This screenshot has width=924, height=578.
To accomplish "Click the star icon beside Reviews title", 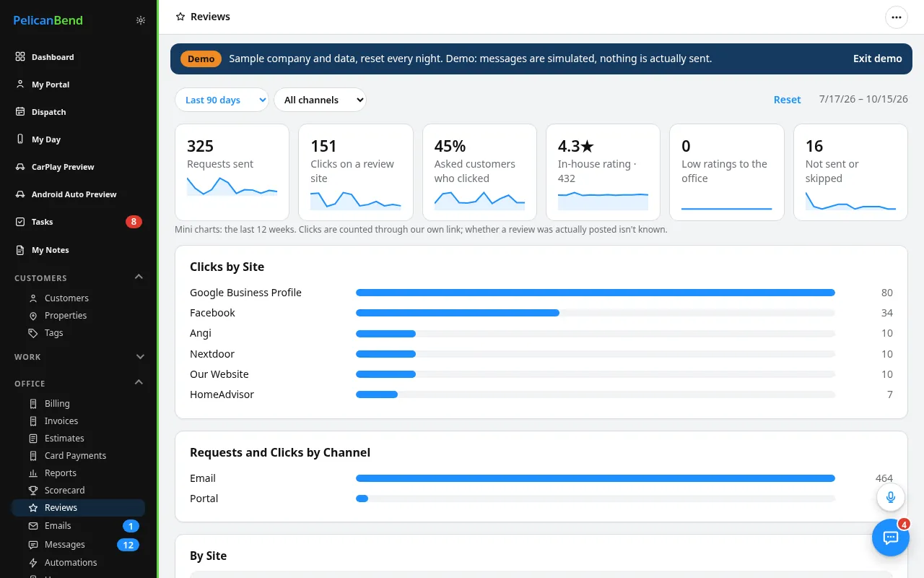I will pyautogui.click(x=180, y=17).
